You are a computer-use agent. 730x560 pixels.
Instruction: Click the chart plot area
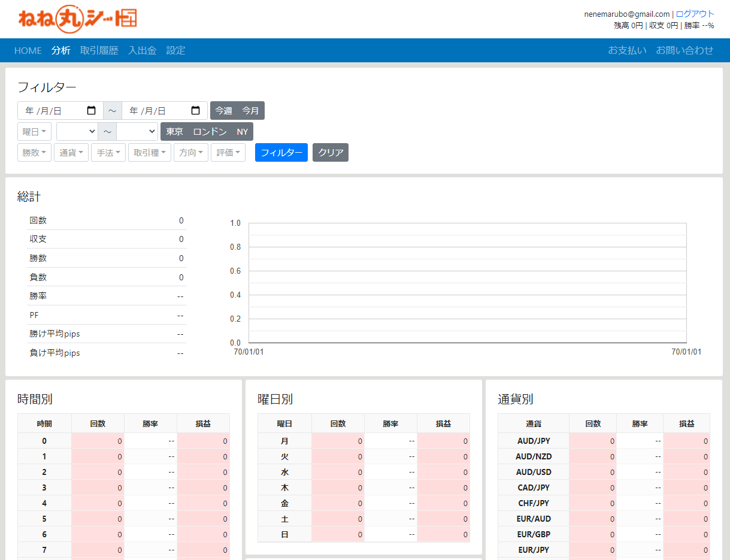[467, 283]
